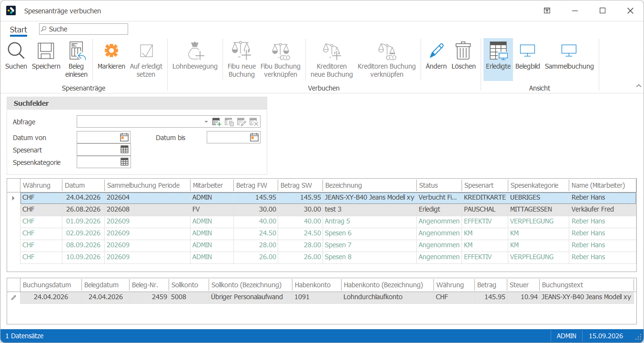Sort by the Status column header
644x343 pixels.
[x=439, y=185]
